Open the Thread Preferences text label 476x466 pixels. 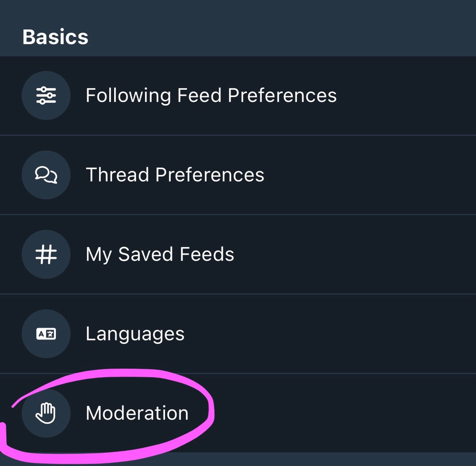click(x=175, y=175)
